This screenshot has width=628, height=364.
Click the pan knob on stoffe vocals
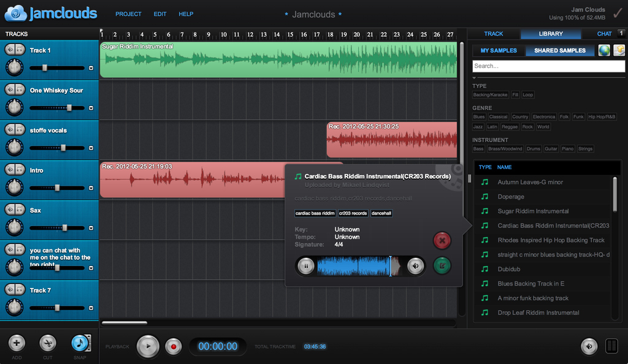15,147
